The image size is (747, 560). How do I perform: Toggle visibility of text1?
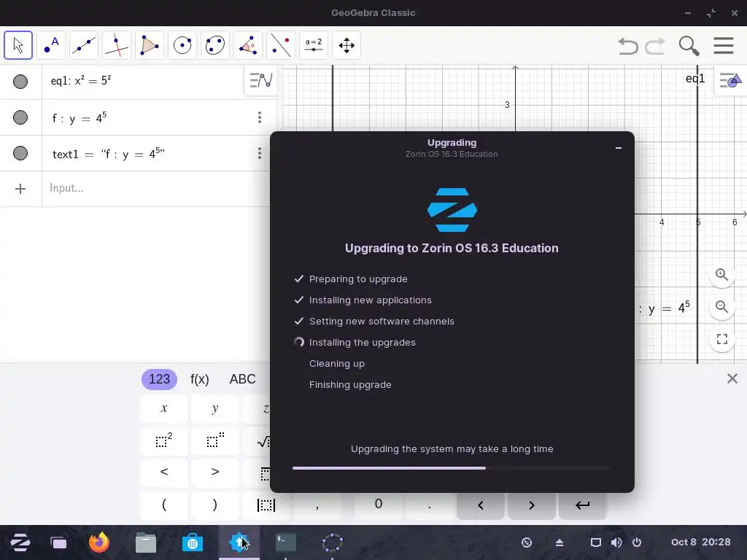20,153
